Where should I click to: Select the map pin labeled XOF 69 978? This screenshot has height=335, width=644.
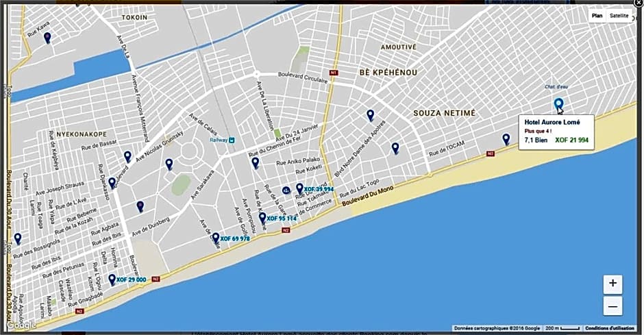(x=216, y=238)
